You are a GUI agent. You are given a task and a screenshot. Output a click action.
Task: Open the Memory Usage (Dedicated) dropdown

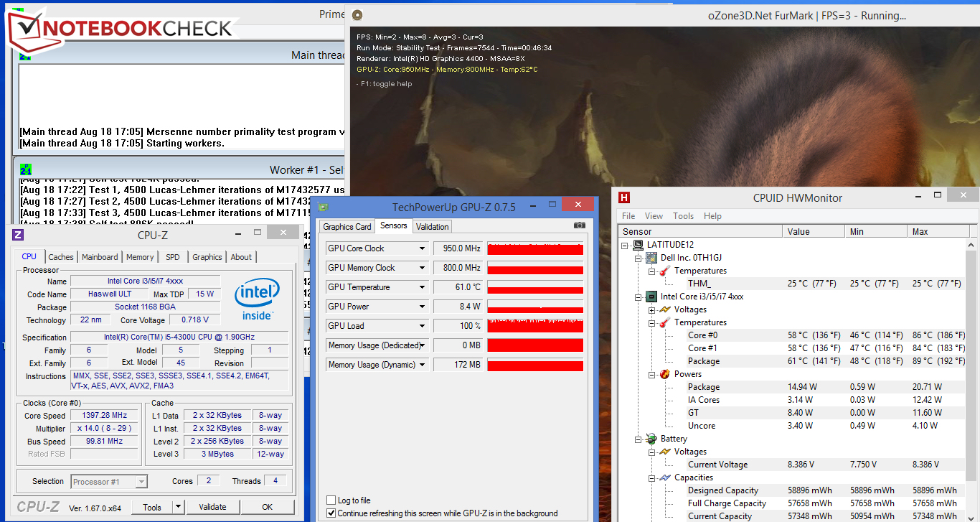423,345
